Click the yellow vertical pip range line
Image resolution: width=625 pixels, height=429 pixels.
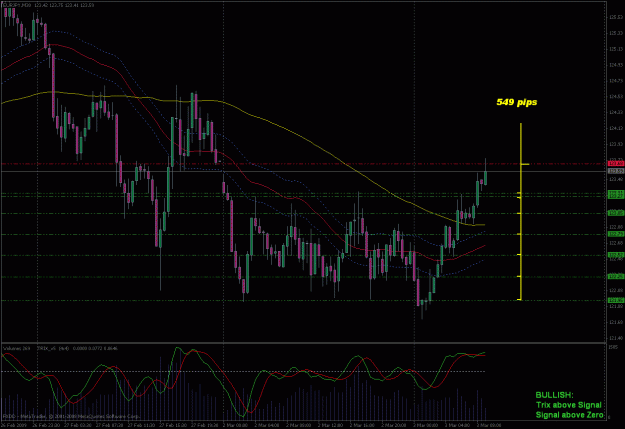[521, 212]
